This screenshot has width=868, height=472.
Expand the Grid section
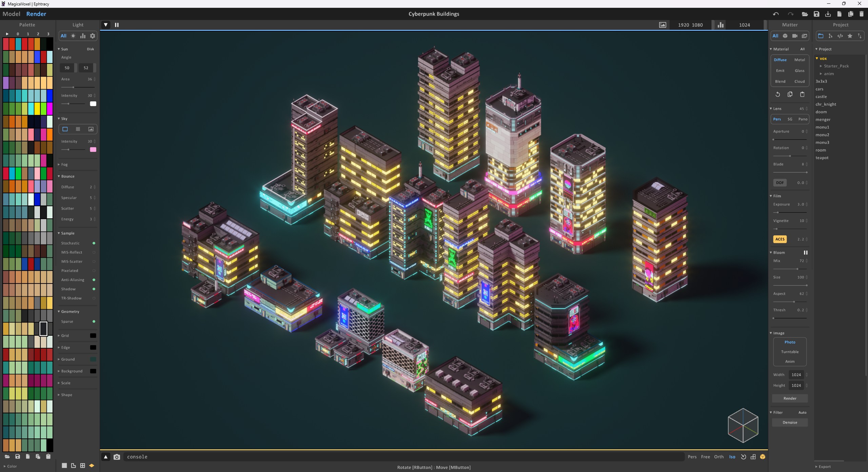(x=63, y=336)
